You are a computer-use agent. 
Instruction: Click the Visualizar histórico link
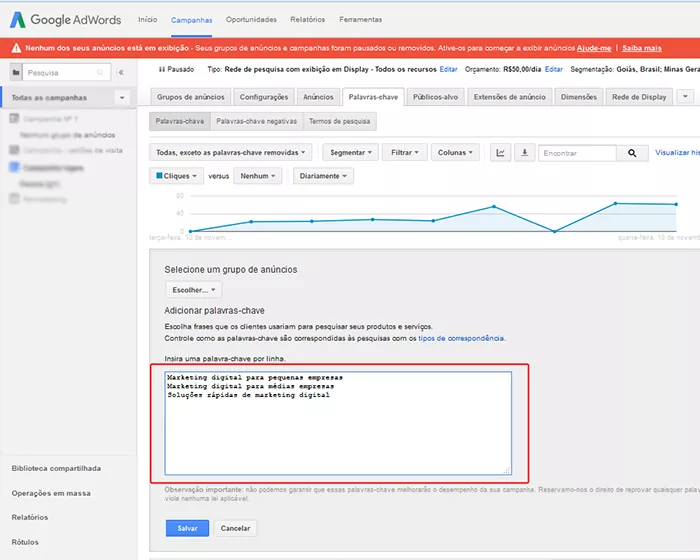click(x=677, y=153)
